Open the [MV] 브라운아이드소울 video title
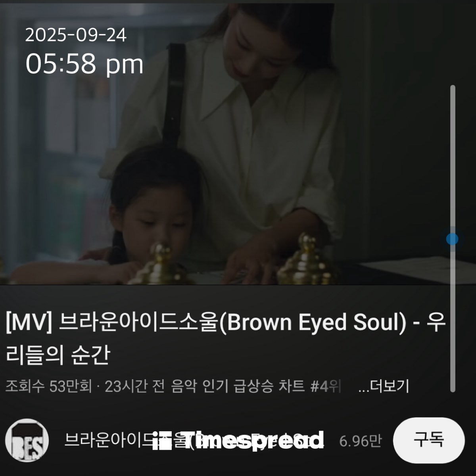Viewport: 476px width, 476px height. coord(226,338)
